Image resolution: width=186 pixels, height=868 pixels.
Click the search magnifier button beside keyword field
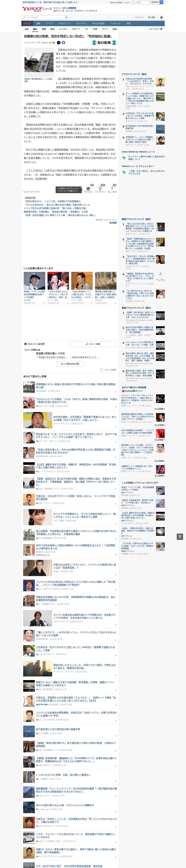[x=66, y=18]
